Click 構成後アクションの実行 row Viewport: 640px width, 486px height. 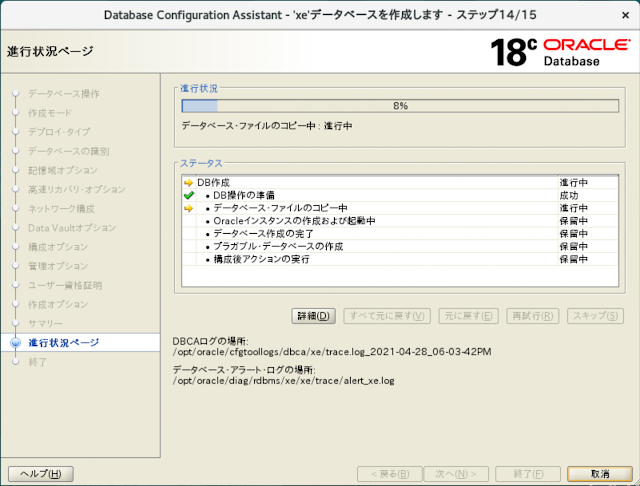click(400, 259)
